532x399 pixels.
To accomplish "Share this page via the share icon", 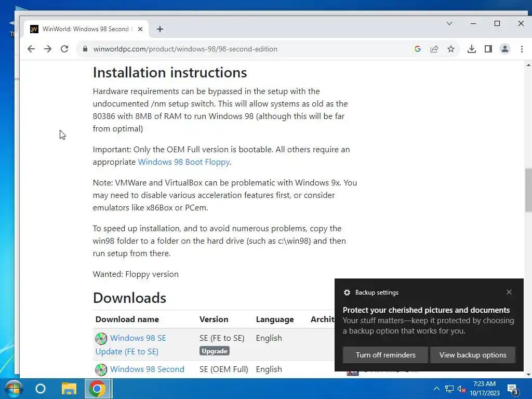I will click(x=434, y=49).
